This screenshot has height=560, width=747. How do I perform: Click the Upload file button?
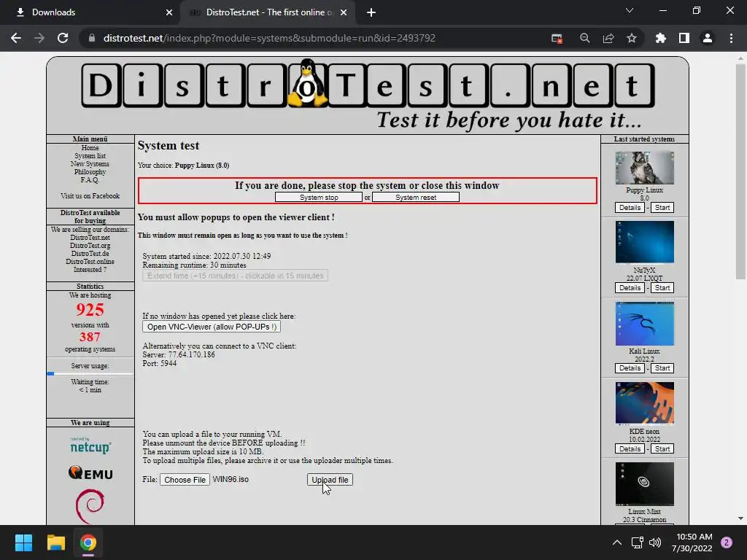point(330,480)
